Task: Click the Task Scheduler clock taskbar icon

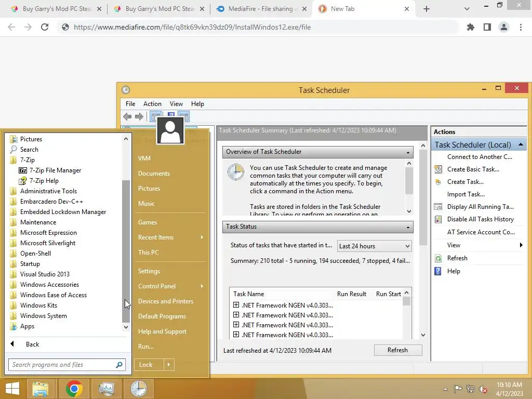Action: (139, 389)
